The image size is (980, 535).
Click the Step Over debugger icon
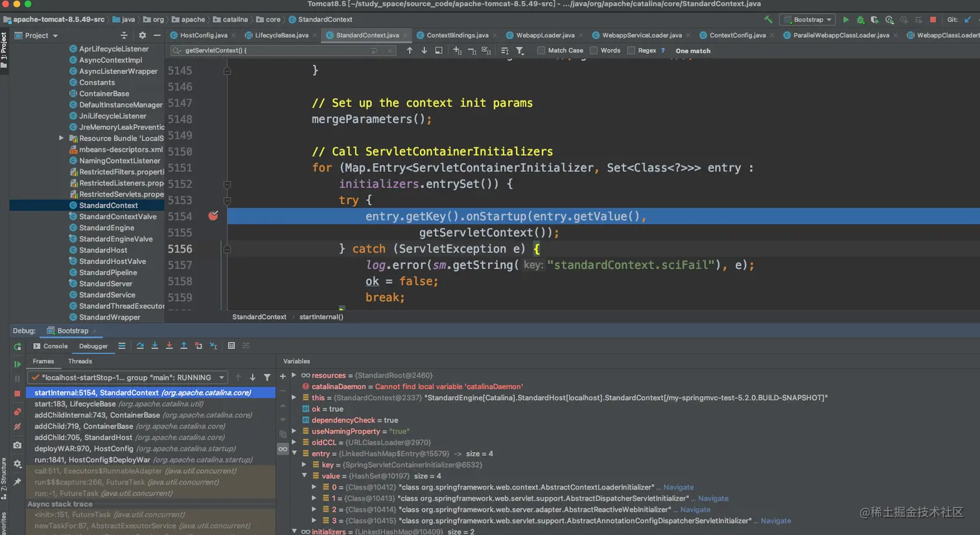click(x=140, y=346)
